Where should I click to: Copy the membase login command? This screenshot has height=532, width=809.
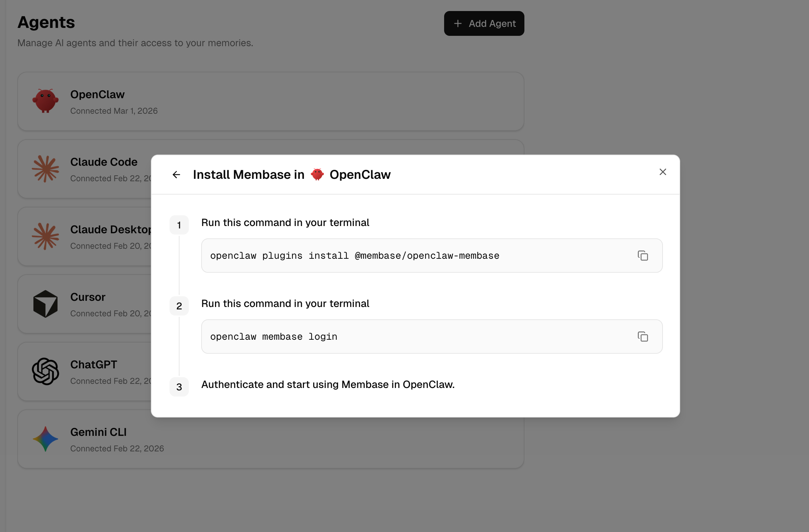643,337
